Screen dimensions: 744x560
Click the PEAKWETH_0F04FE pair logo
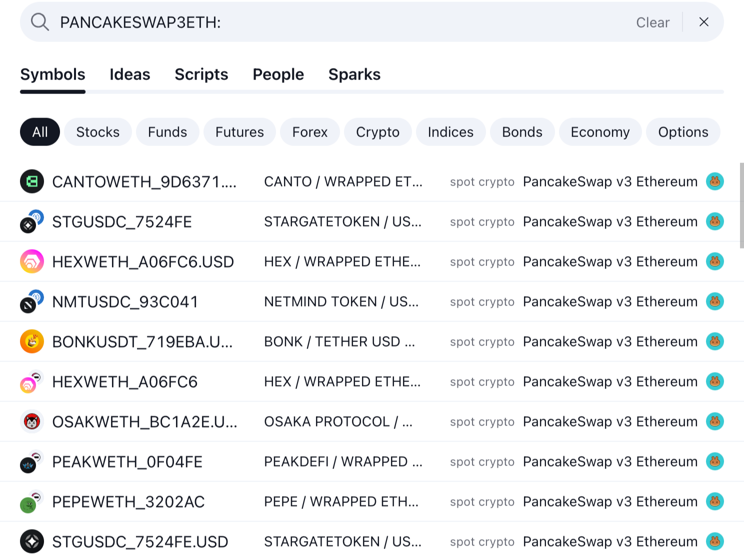[32, 461]
